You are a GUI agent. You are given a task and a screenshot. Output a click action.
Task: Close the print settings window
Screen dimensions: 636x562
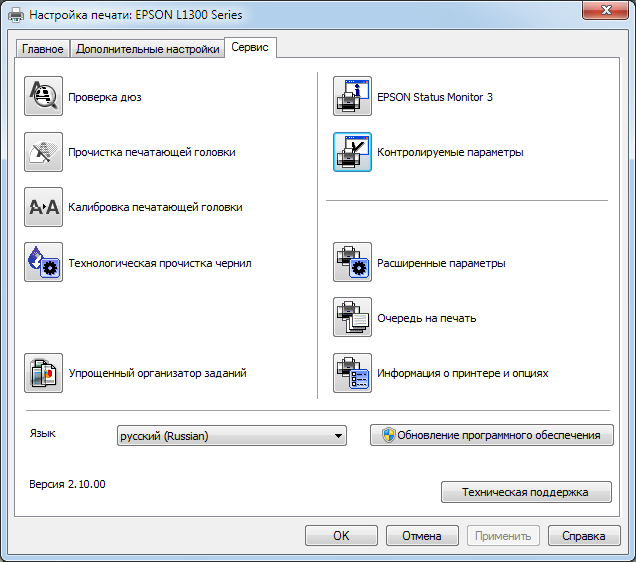click(606, 10)
